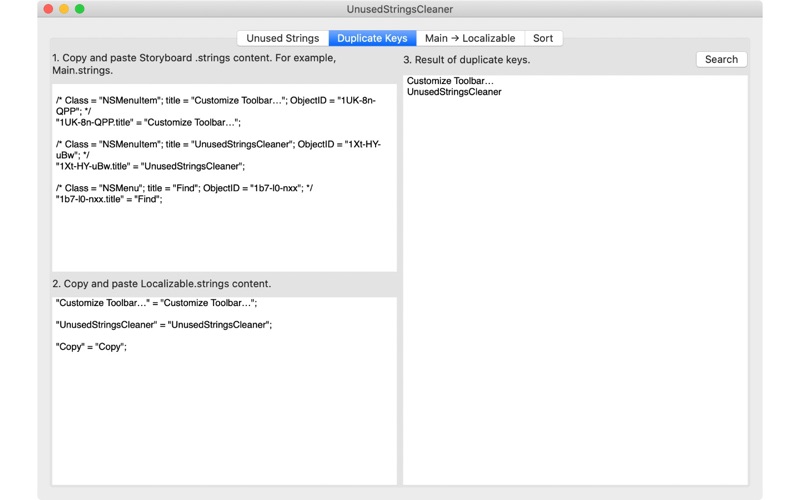Screen dimensions: 800x500
Task: Switch to the Unused Strings tab
Action: (283, 38)
